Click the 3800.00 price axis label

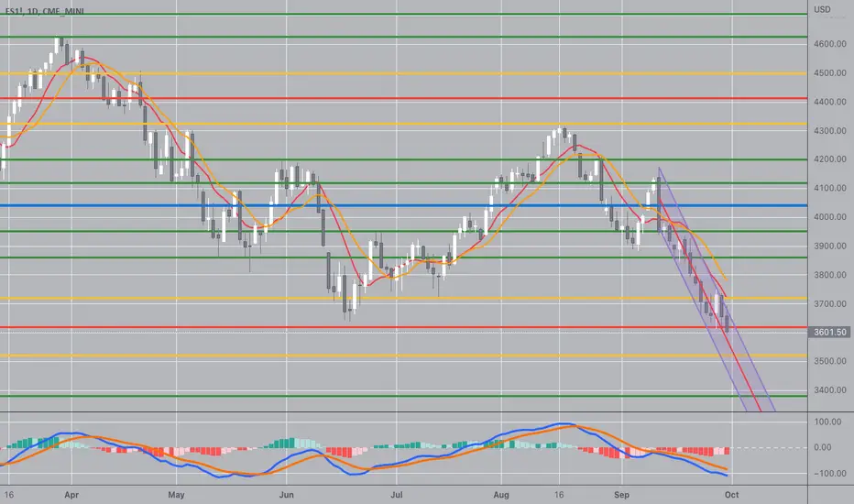point(829,275)
